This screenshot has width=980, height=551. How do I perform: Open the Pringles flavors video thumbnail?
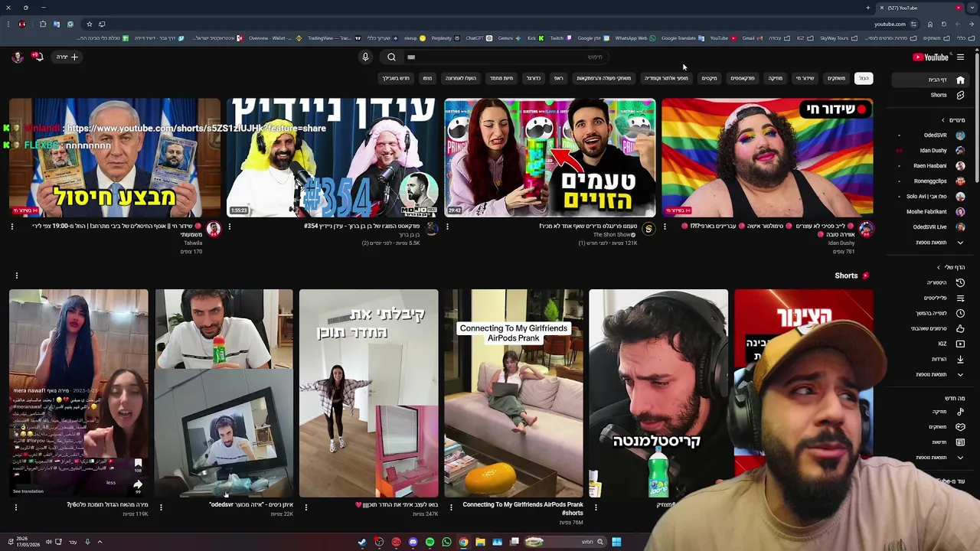point(550,158)
